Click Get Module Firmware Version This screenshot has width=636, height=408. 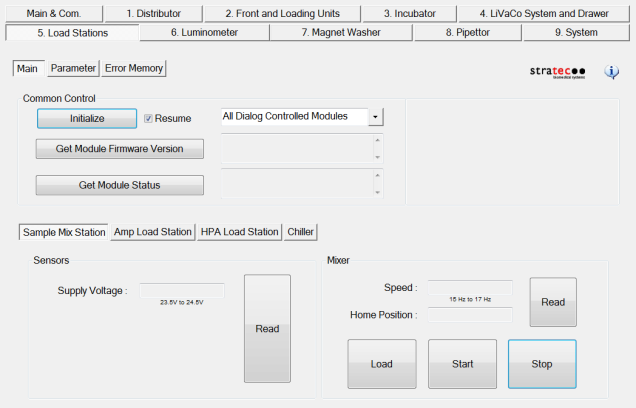coord(120,149)
